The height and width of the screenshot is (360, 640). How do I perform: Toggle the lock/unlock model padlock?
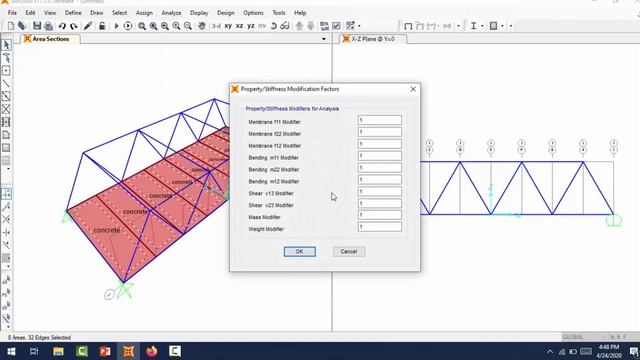coord(102,26)
